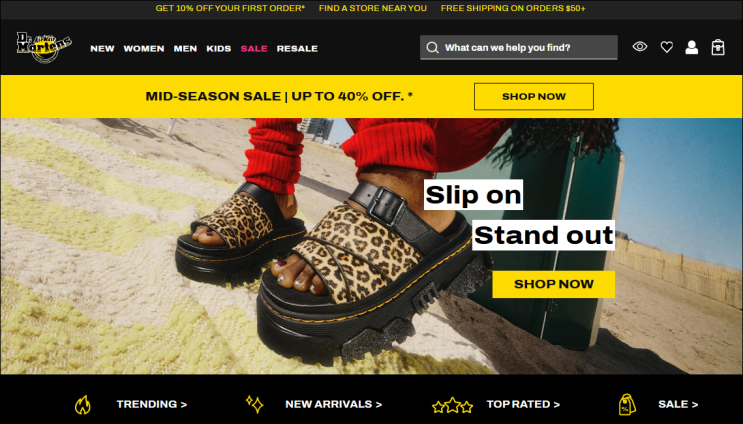Viewport: 743px width, 424px height.
Task: Open the WOMEN menu
Action: pyautogui.click(x=144, y=48)
